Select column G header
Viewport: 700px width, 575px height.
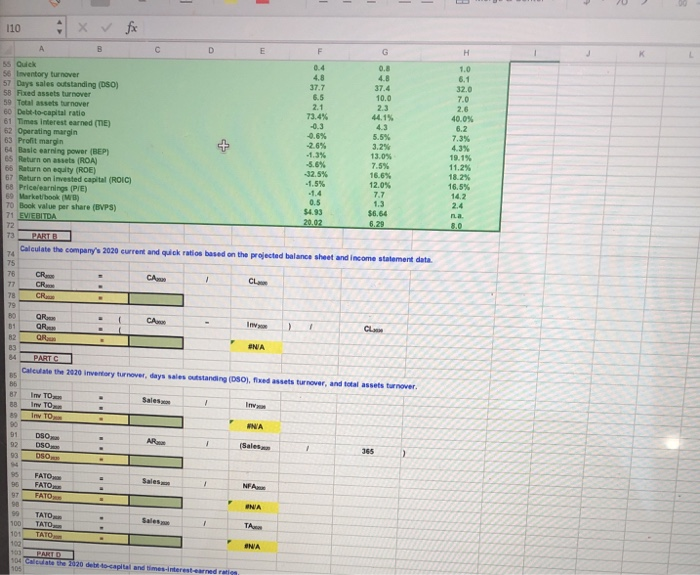[385, 52]
